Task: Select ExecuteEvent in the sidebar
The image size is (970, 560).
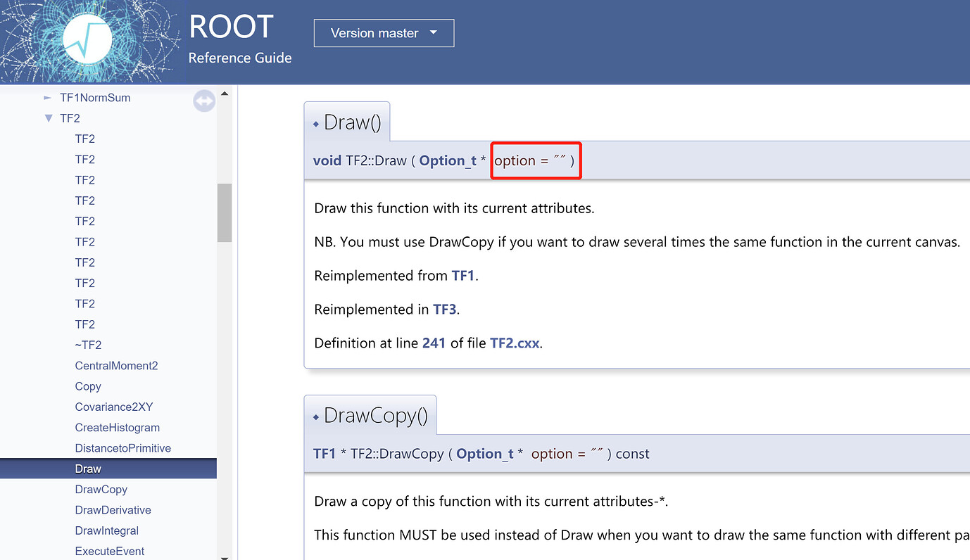Action: click(110, 552)
